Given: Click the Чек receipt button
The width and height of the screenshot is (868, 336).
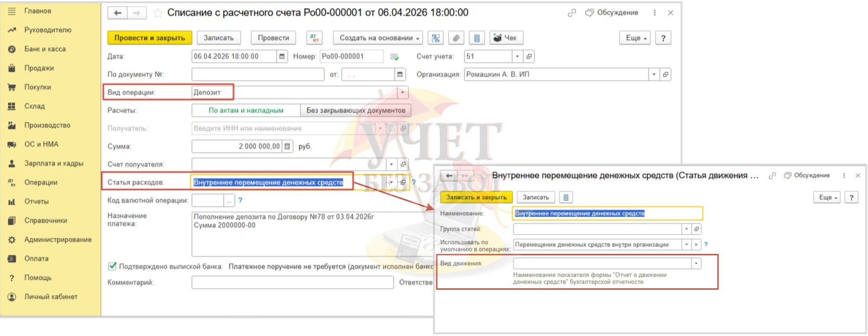Looking at the screenshot, I should pos(506,38).
